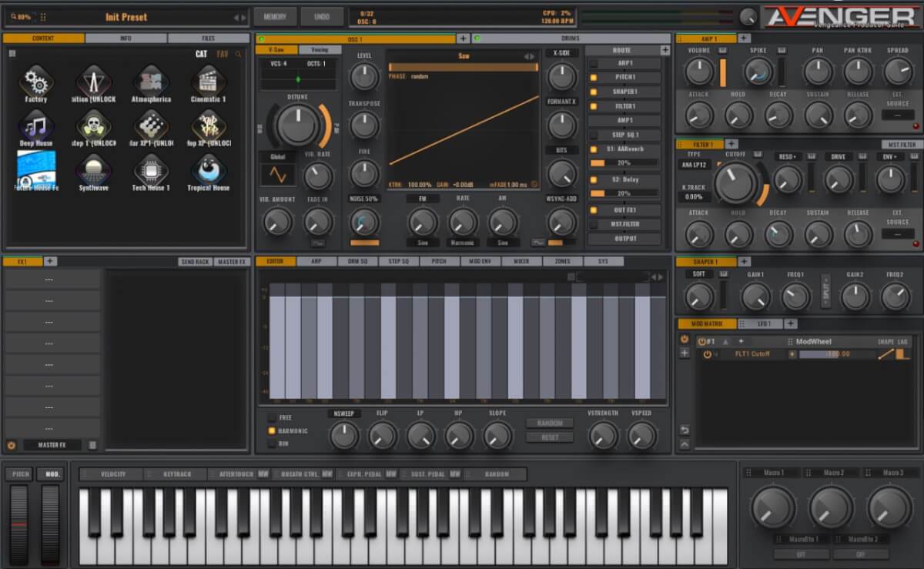Click the ROUTE plus button

click(665, 50)
